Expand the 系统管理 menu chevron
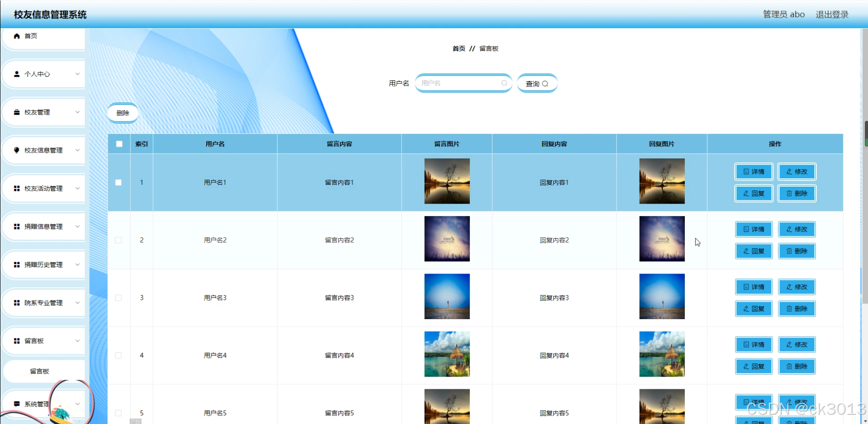 click(x=78, y=404)
